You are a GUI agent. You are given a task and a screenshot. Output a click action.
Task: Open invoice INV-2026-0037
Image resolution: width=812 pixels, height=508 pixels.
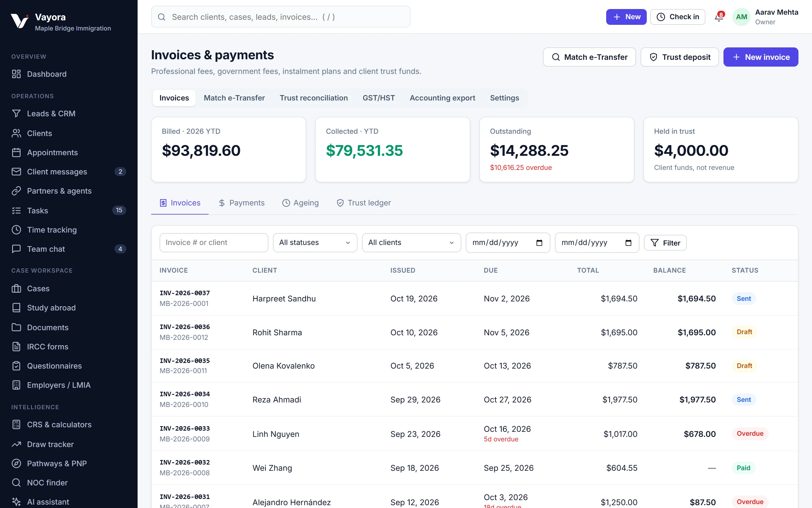185,293
